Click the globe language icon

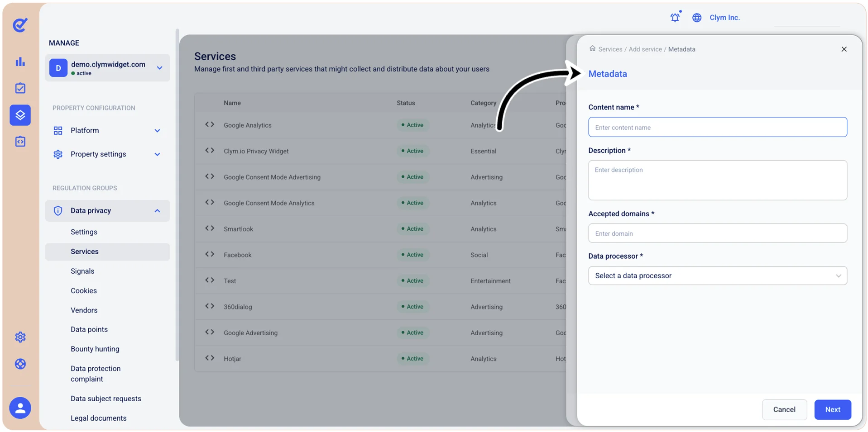coord(696,18)
